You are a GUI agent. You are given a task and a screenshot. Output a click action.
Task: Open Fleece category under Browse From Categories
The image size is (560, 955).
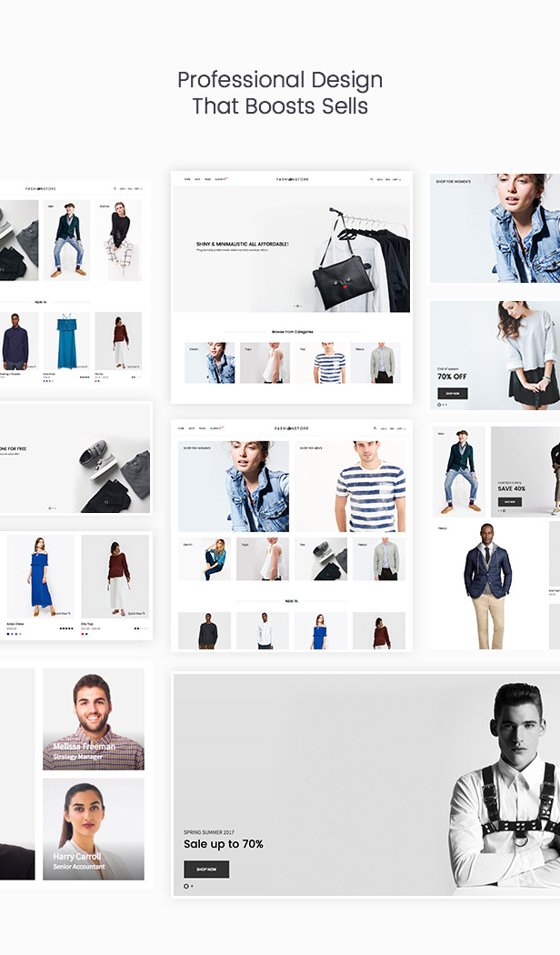point(375,363)
